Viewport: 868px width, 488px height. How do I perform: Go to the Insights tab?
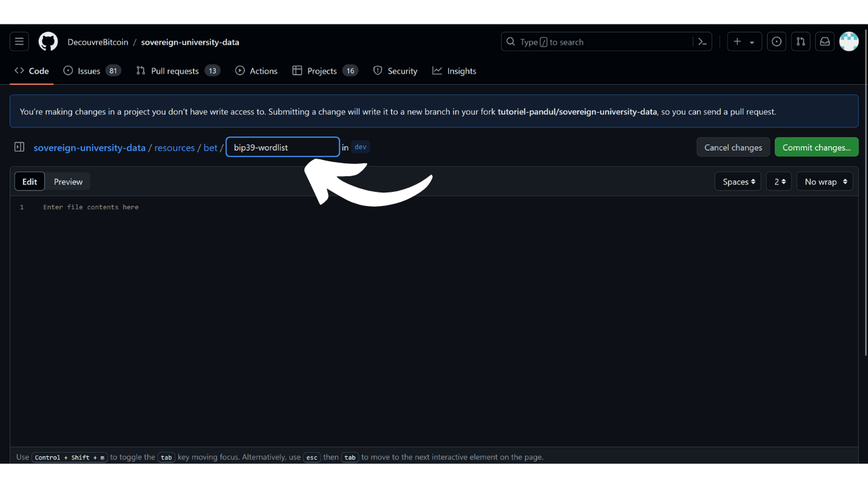(x=454, y=71)
